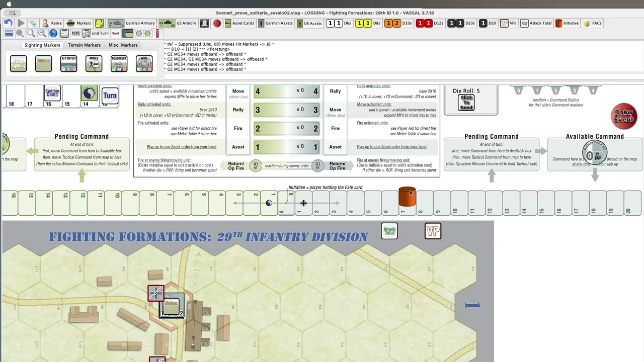Open the Apple menu

[9, 4]
